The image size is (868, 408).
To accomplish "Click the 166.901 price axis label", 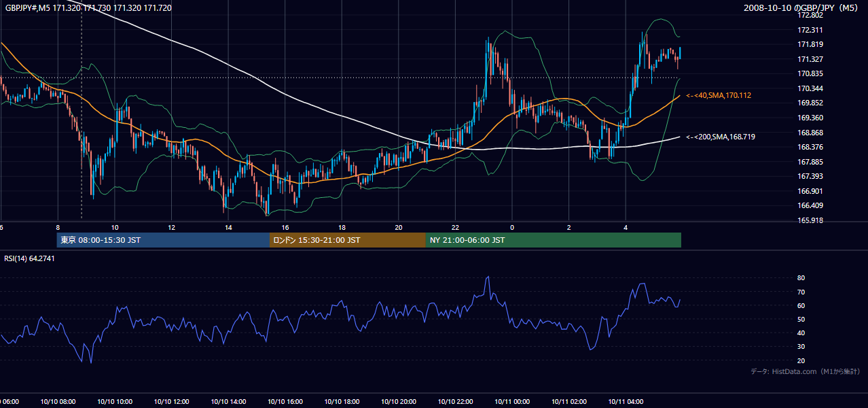I will pos(810,191).
